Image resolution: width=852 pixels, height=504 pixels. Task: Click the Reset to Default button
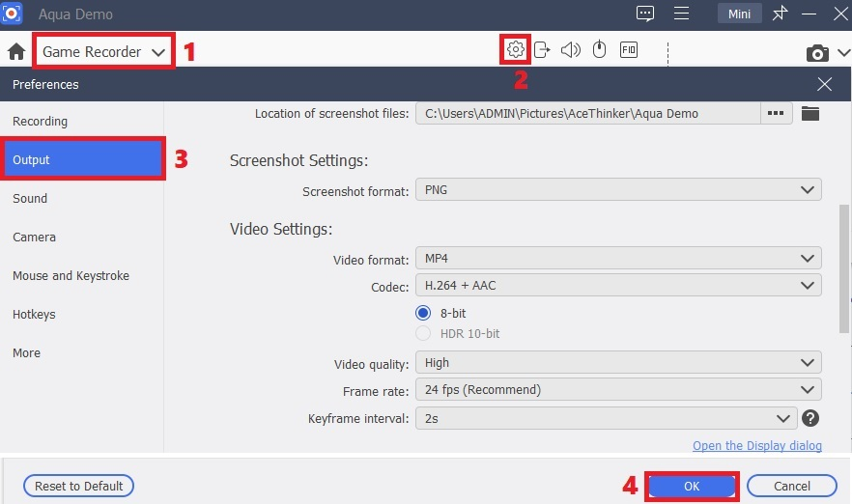click(x=78, y=487)
